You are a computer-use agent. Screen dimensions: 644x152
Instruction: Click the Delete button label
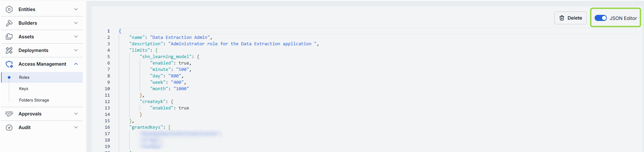click(x=575, y=18)
